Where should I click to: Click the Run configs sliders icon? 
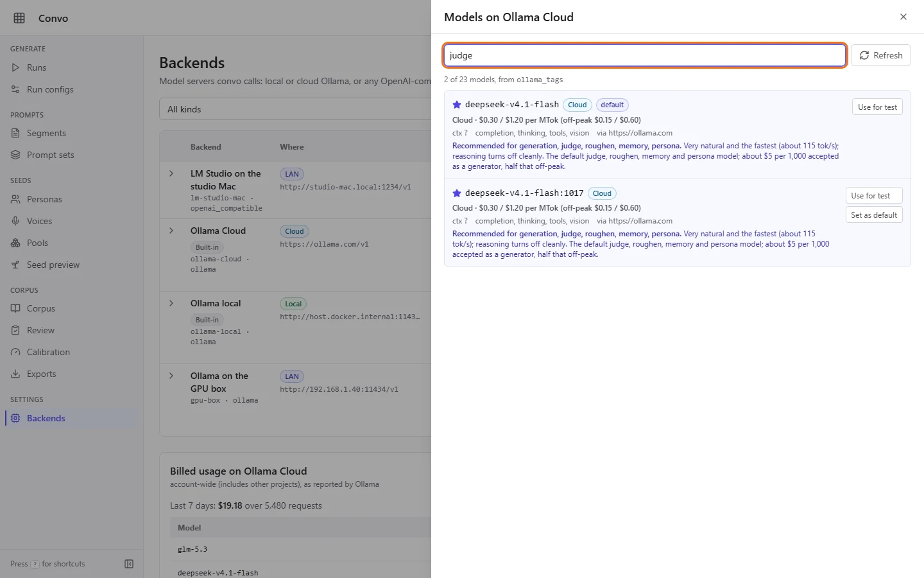15,89
